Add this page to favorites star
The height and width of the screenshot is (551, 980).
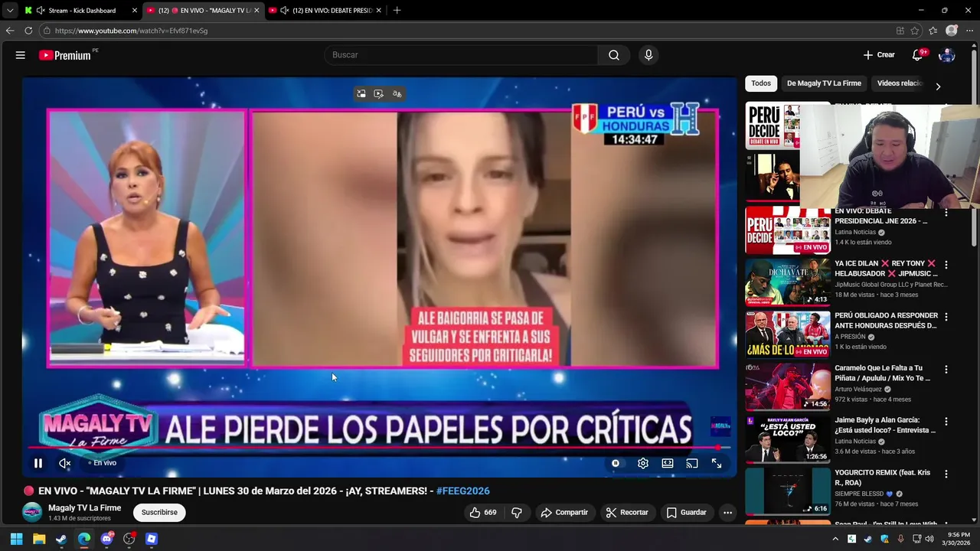click(915, 31)
